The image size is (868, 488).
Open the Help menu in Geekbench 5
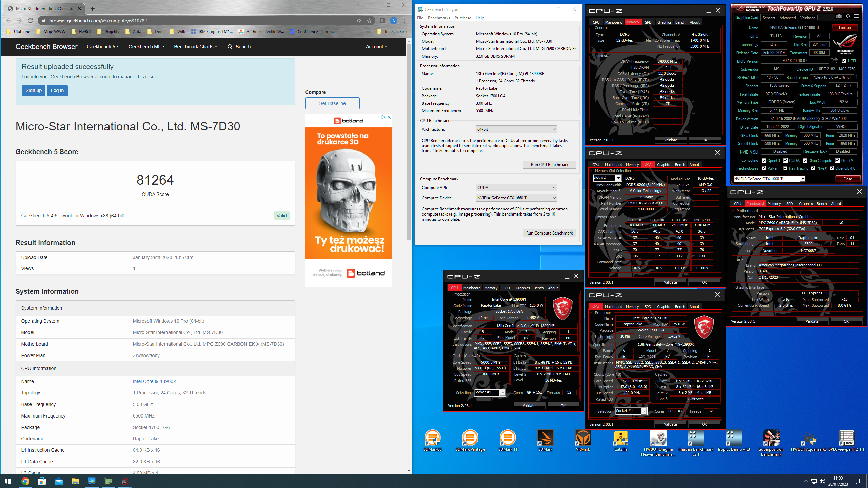coord(480,18)
